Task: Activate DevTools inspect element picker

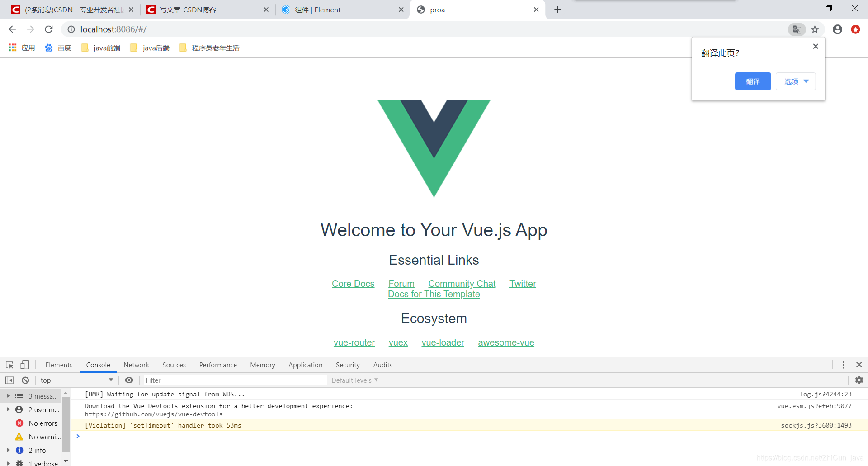Action: 9,365
